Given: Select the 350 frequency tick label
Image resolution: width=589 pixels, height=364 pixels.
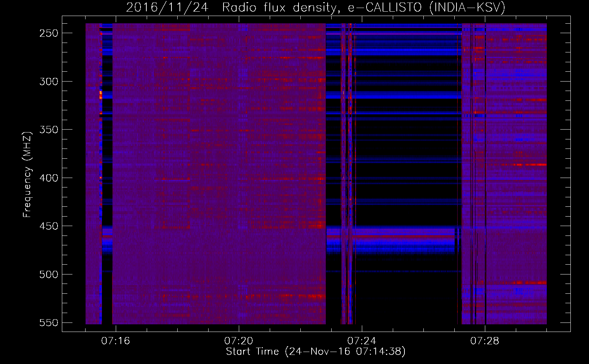Looking at the screenshot, I should click(x=49, y=130).
